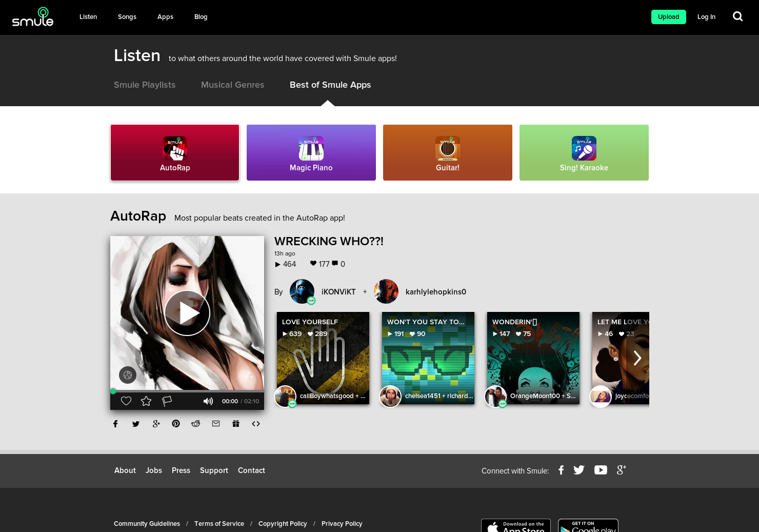759x532 pixels.
Task: Switch to Best of Smule Apps tab
Action: pyautogui.click(x=330, y=85)
